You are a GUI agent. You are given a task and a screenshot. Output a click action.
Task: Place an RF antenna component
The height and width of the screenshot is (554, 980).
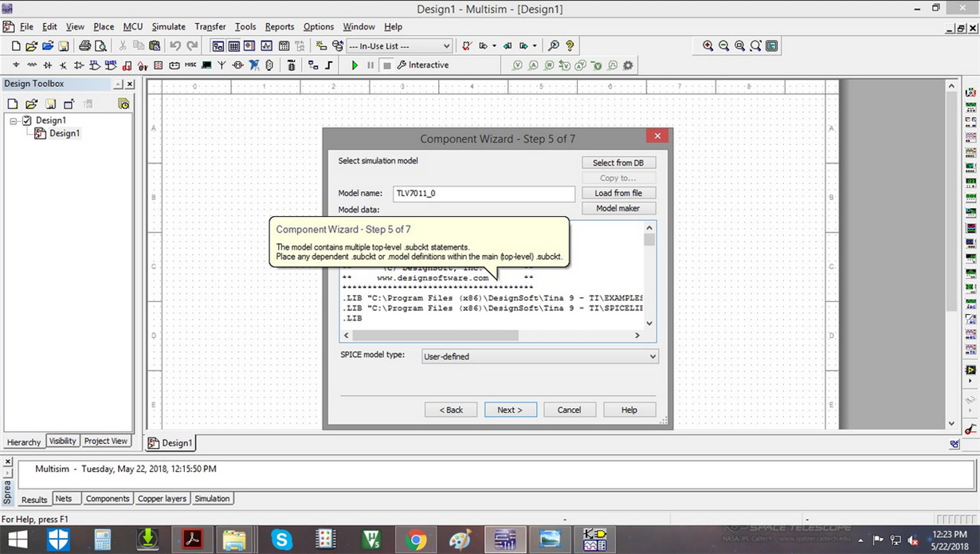coord(221,65)
